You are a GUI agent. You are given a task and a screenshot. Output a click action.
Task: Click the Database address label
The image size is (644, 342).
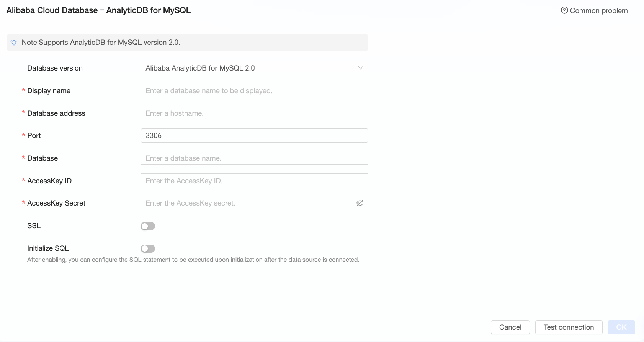56,113
